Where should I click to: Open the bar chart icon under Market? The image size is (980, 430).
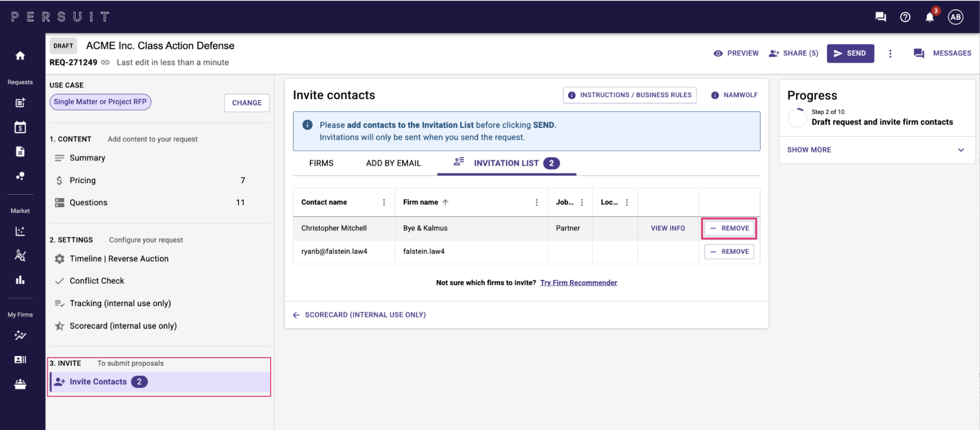(20, 280)
